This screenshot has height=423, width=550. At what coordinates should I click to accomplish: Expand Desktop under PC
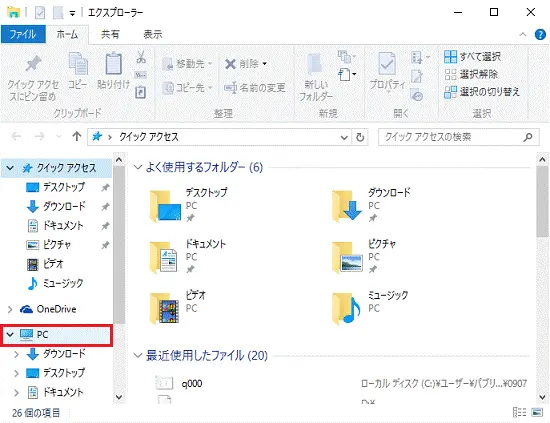coord(16,373)
